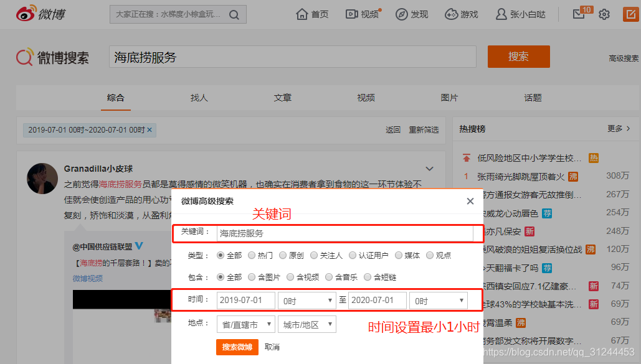This screenshot has width=641, height=364.
Task: Select type radio 关注人
Action: pyautogui.click(x=313, y=255)
